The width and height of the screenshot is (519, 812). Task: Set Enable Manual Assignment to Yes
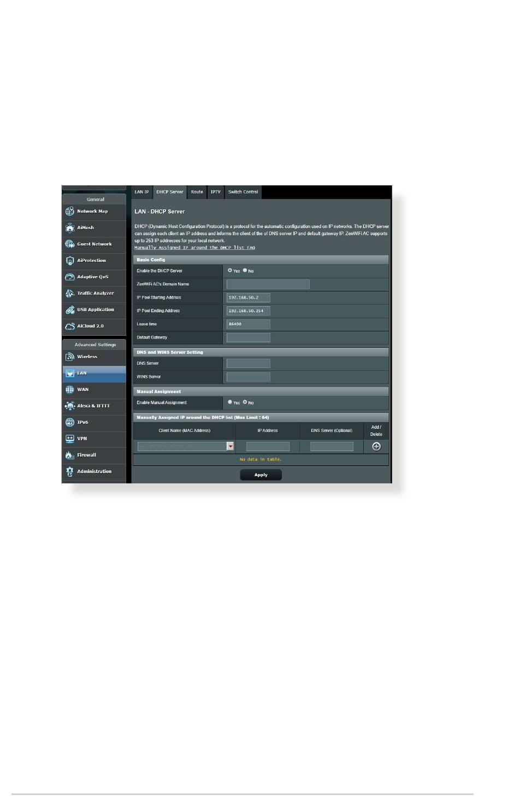coord(230,402)
